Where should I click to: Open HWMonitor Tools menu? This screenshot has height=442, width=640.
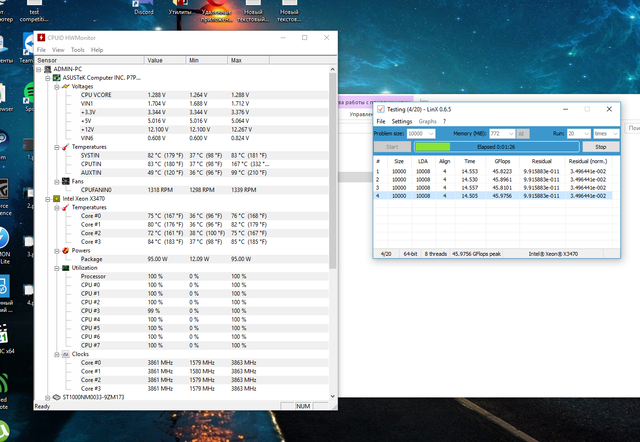coord(78,50)
